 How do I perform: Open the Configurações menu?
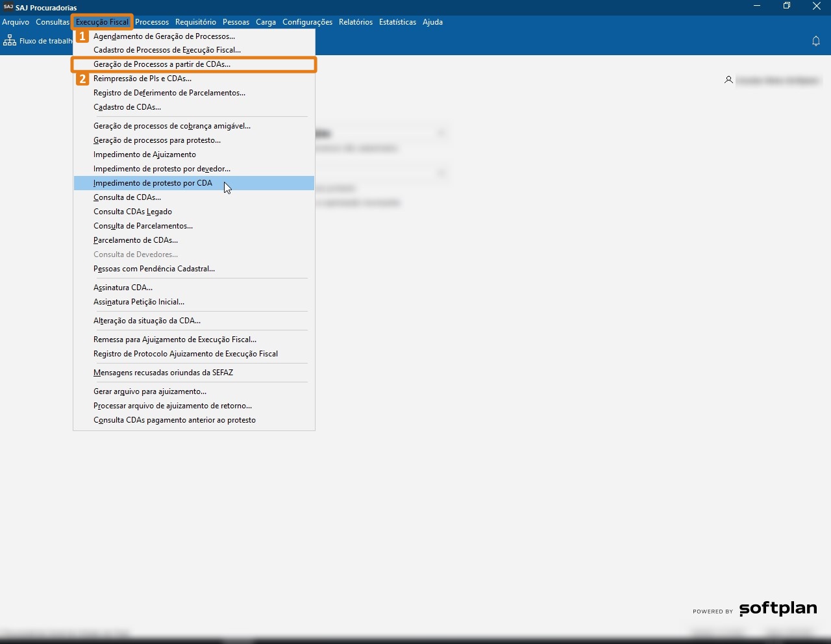307,22
